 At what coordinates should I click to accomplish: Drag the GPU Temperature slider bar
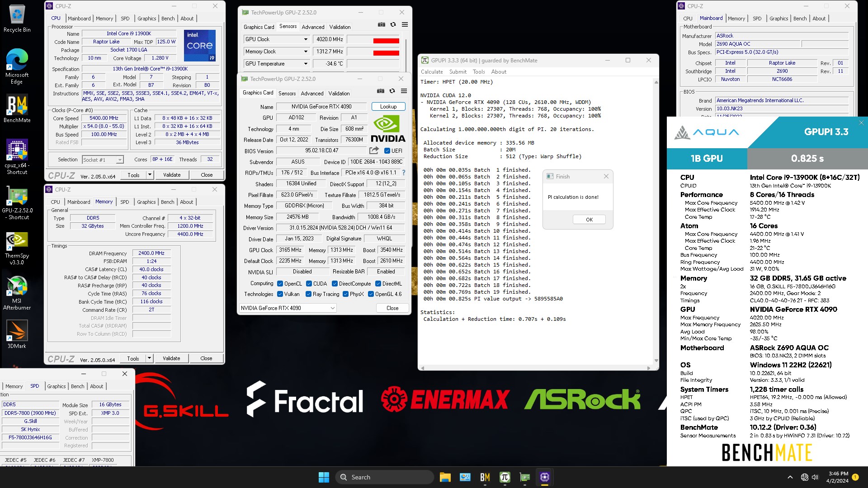coord(387,63)
